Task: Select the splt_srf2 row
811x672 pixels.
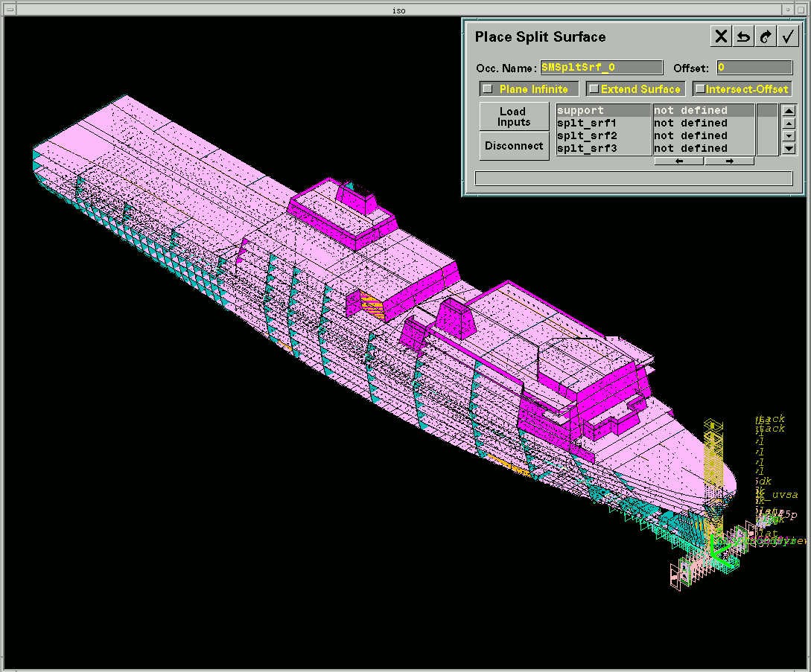Action: coord(603,135)
